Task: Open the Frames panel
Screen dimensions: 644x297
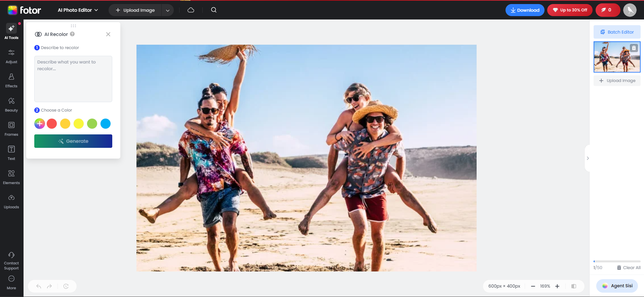Action: 11,129
